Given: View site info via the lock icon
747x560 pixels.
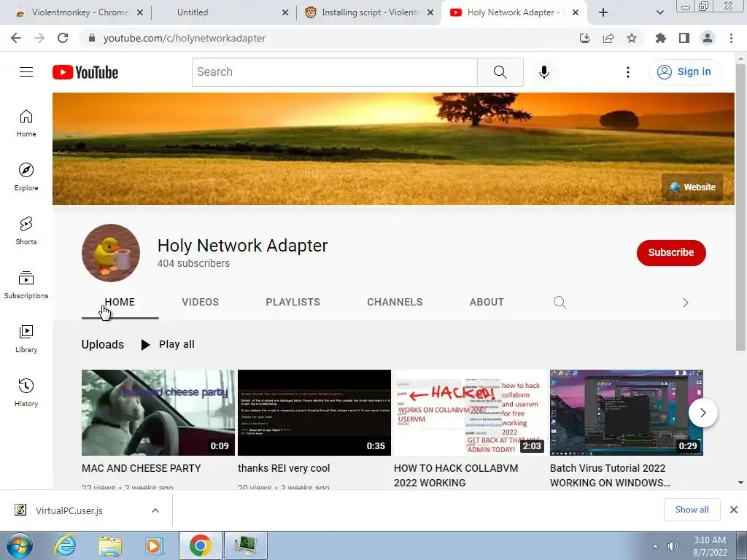Looking at the screenshot, I should pos(92,38).
